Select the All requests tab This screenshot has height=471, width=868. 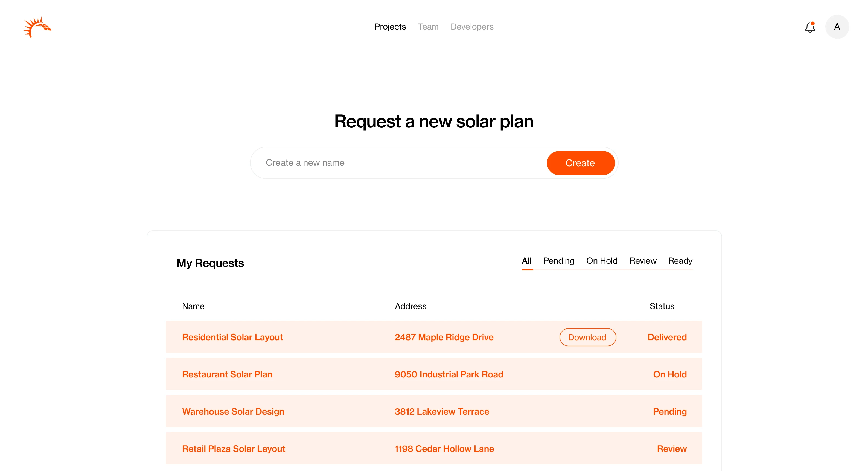coord(527,261)
